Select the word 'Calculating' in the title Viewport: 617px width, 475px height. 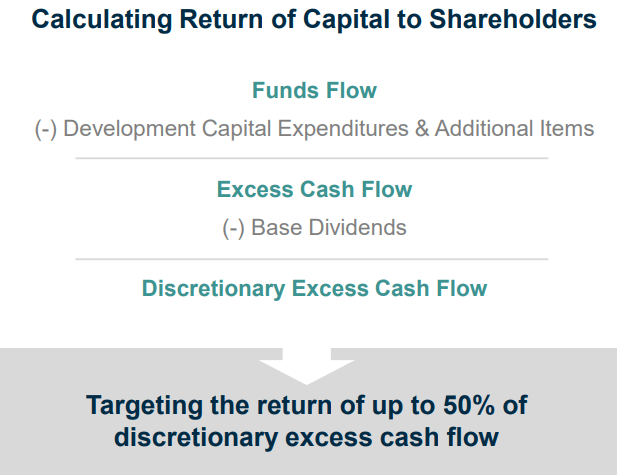pos(102,20)
